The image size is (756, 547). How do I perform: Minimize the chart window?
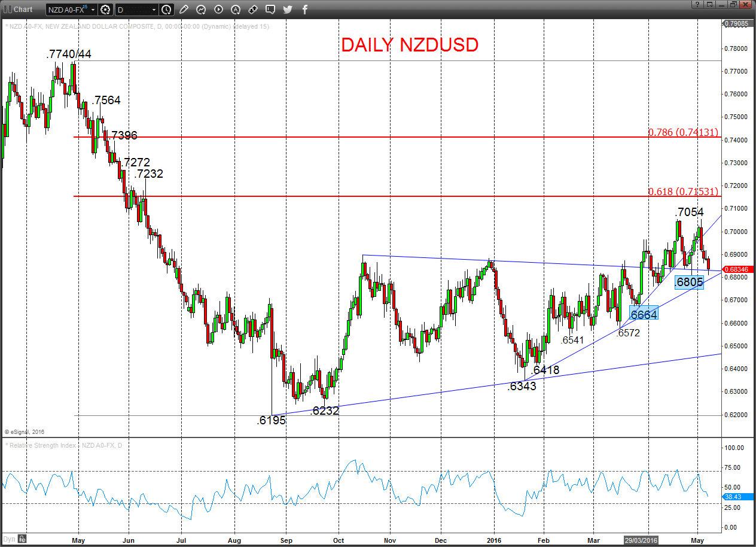721,4
